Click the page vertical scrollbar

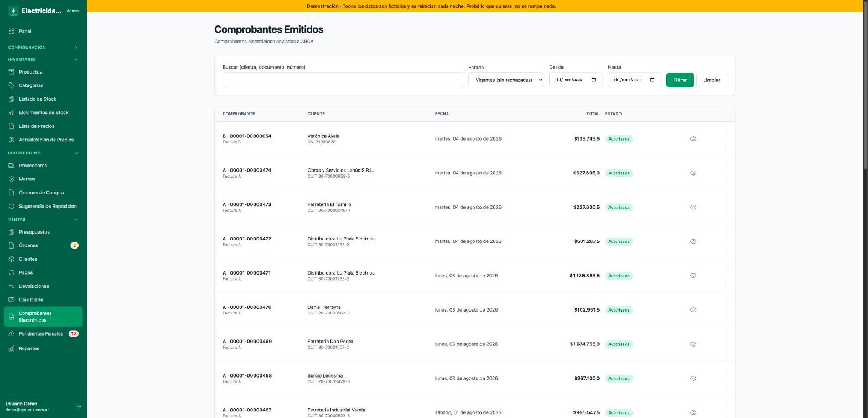coord(866,85)
